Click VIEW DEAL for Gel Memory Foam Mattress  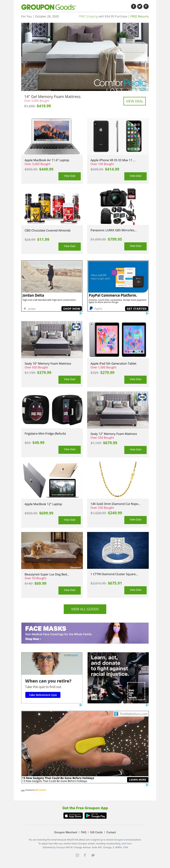(134, 101)
